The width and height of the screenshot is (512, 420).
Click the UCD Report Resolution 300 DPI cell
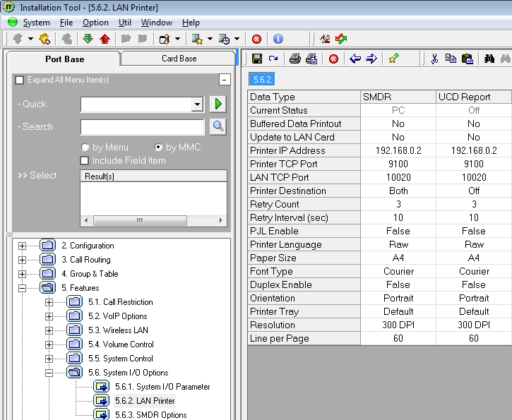click(x=473, y=325)
